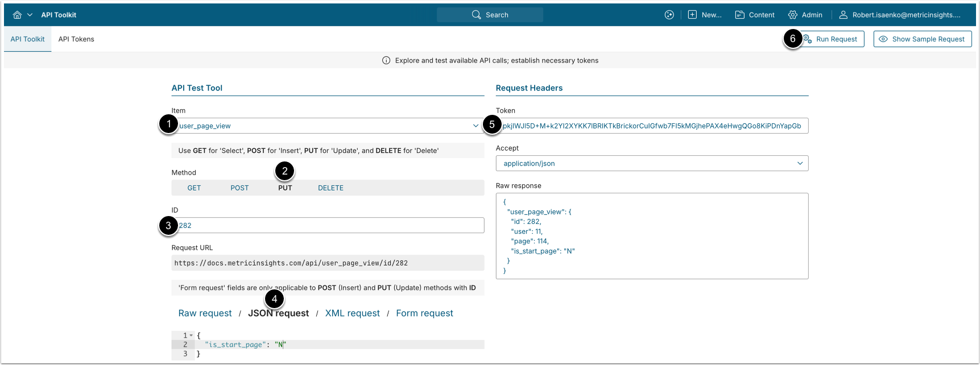Click the API Toolkit title in header

tap(59, 15)
